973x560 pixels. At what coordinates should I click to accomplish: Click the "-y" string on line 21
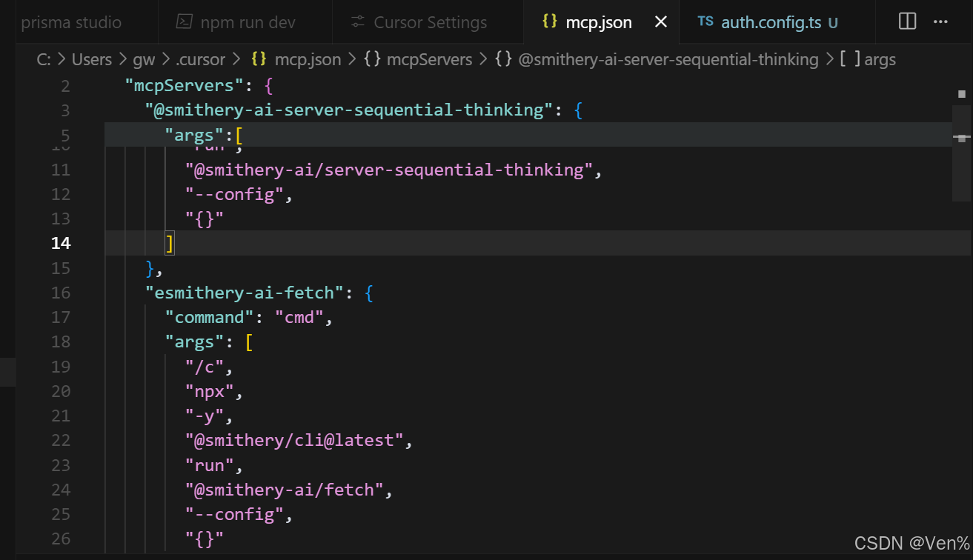point(205,416)
